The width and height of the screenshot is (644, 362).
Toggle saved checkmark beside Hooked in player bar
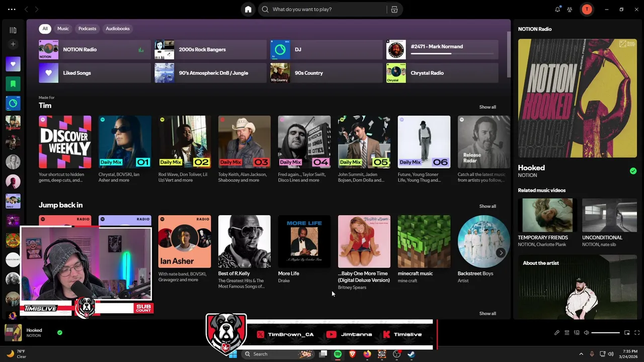click(x=60, y=332)
